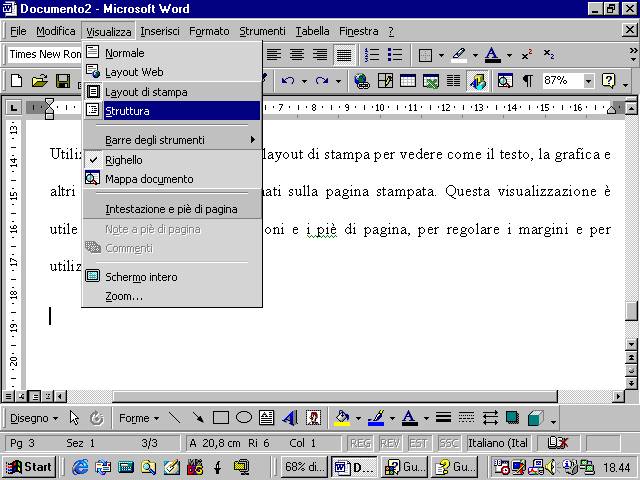Open the border style dropdown arrow
640x480 pixels.
[x=441, y=55]
